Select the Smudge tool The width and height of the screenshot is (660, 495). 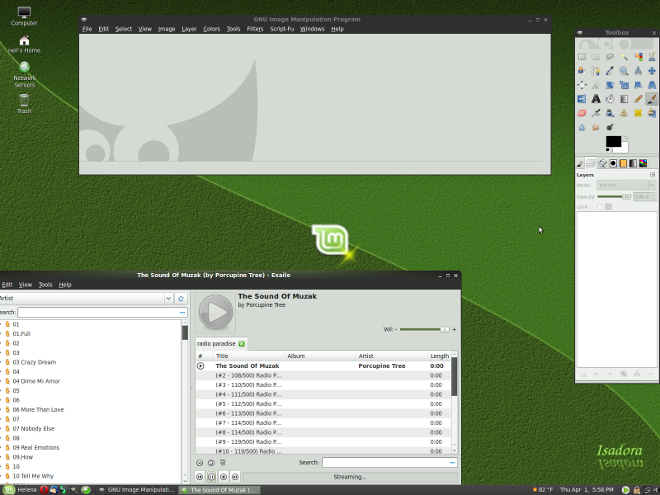tap(596, 127)
